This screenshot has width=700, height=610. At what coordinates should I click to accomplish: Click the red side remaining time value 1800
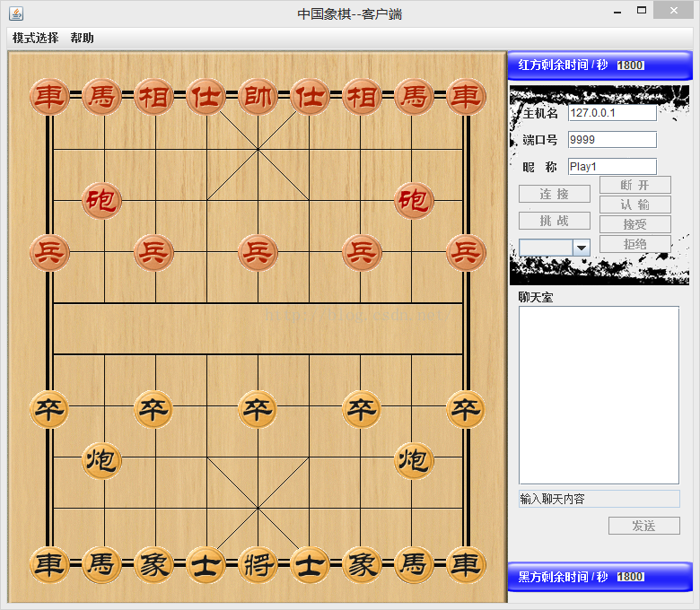[x=630, y=65]
